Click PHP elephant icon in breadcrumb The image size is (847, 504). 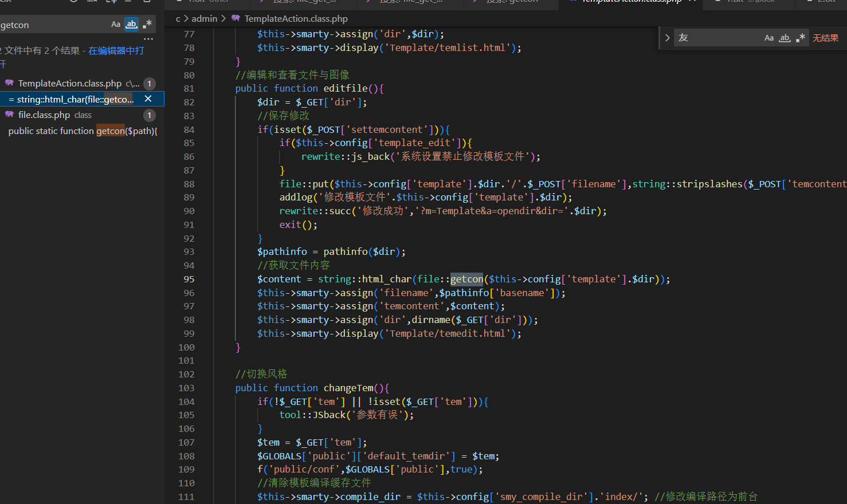click(x=236, y=18)
